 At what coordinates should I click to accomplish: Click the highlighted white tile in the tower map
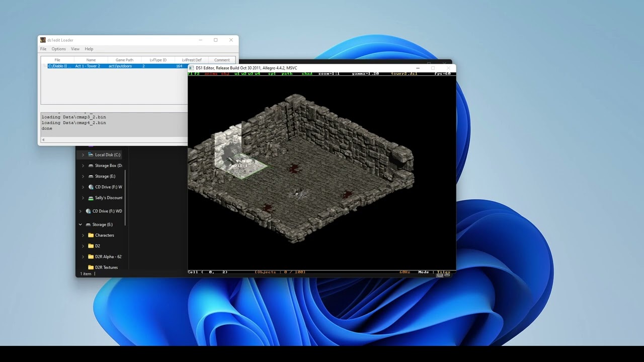242,165
